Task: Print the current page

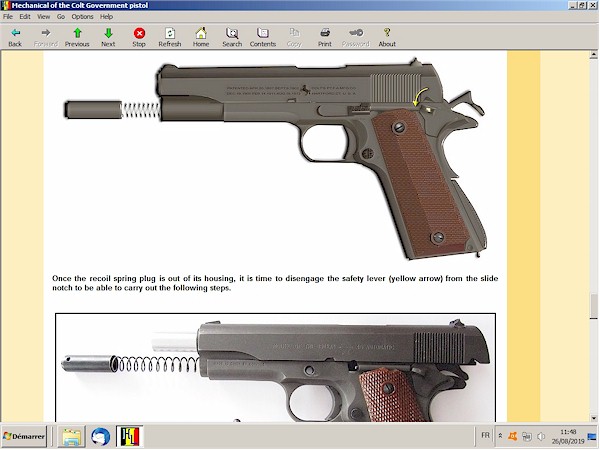Action: 325,38
